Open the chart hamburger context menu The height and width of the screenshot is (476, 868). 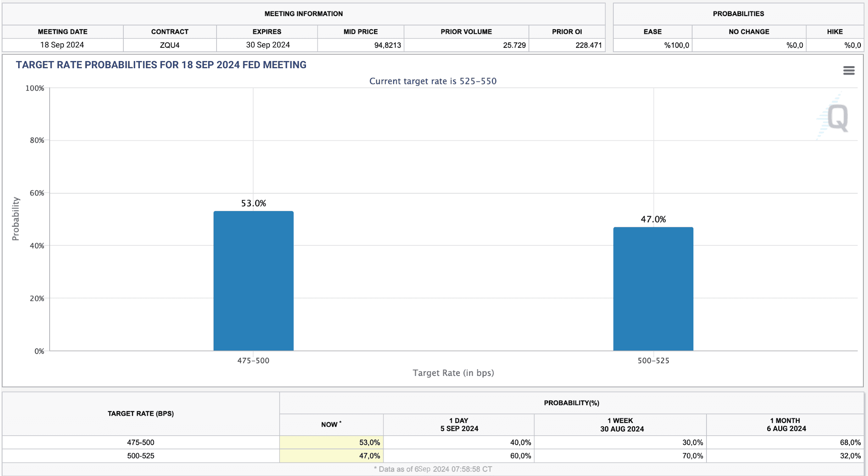click(x=849, y=70)
